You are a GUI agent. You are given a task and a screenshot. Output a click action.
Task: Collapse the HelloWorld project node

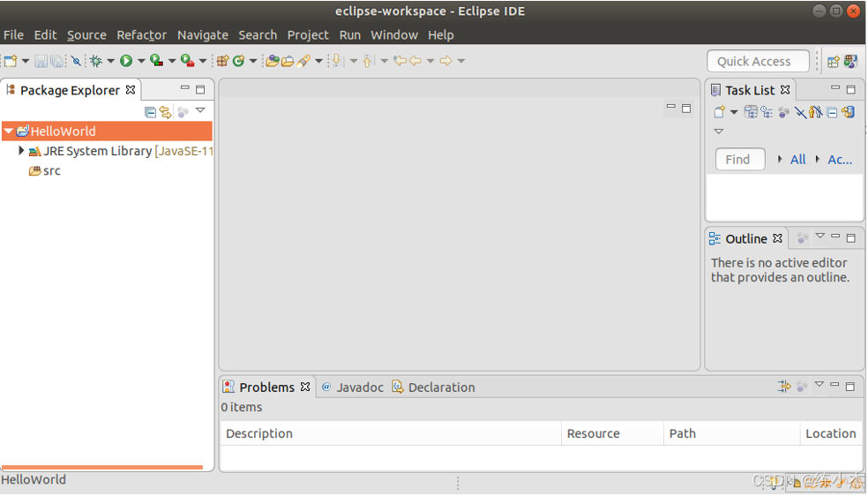(8, 132)
